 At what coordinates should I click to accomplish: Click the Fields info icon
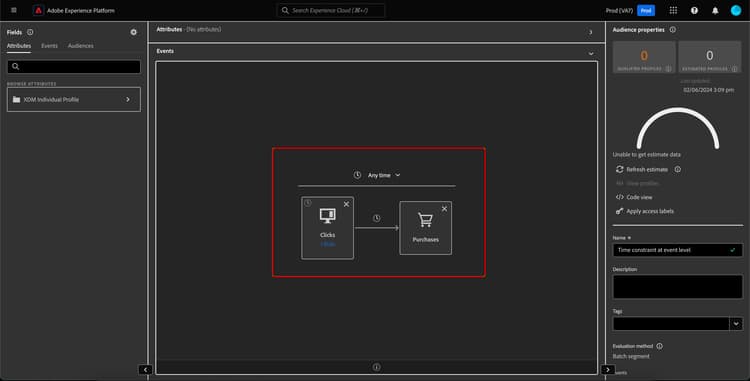click(x=30, y=32)
